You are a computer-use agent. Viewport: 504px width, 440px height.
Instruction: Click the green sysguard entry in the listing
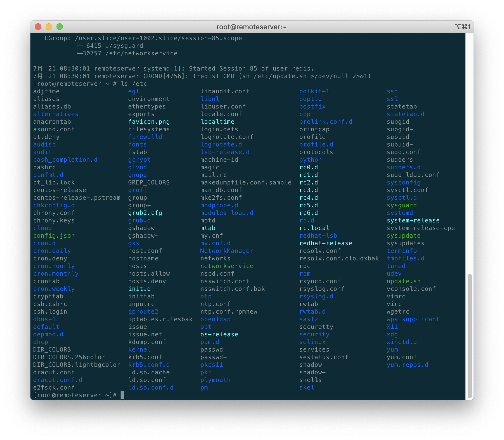(x=402, y=205)
